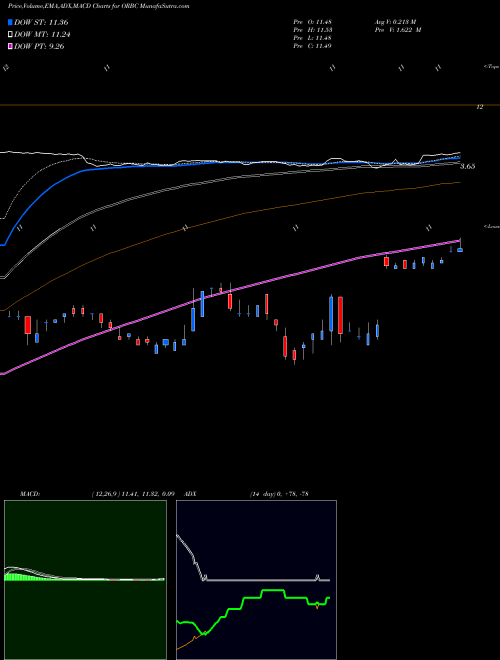The height and width of the screenshot is (660, 500).
Task: Click the 'MACD:' panel heading
Action: [x=30, y=494]
